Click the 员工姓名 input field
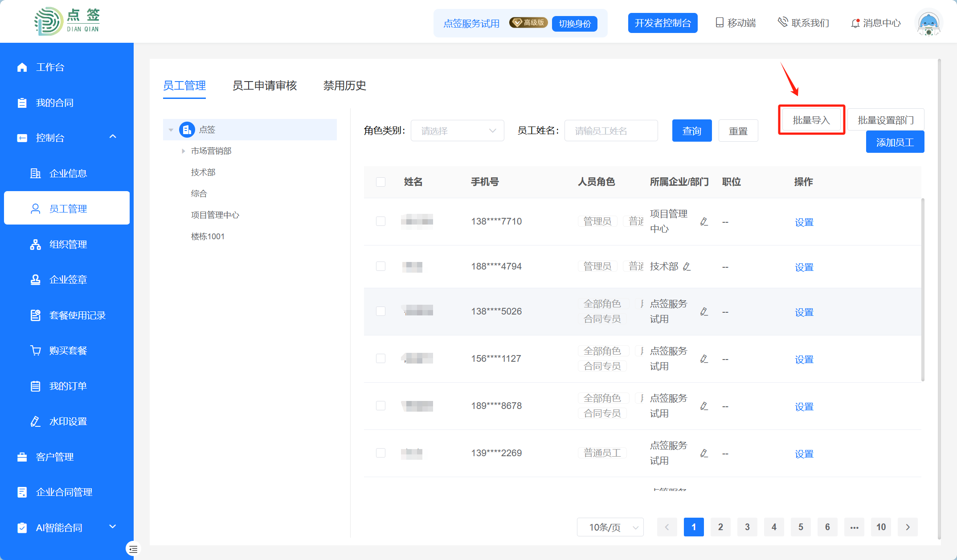This screenshot has width=957, height=560. point(611,131)
